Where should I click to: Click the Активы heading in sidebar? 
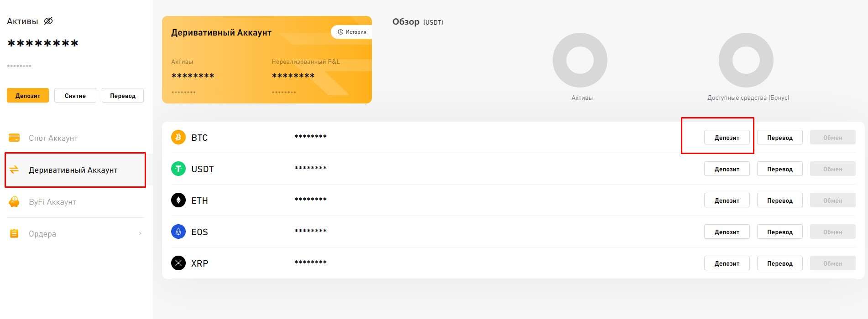point(22,21)
